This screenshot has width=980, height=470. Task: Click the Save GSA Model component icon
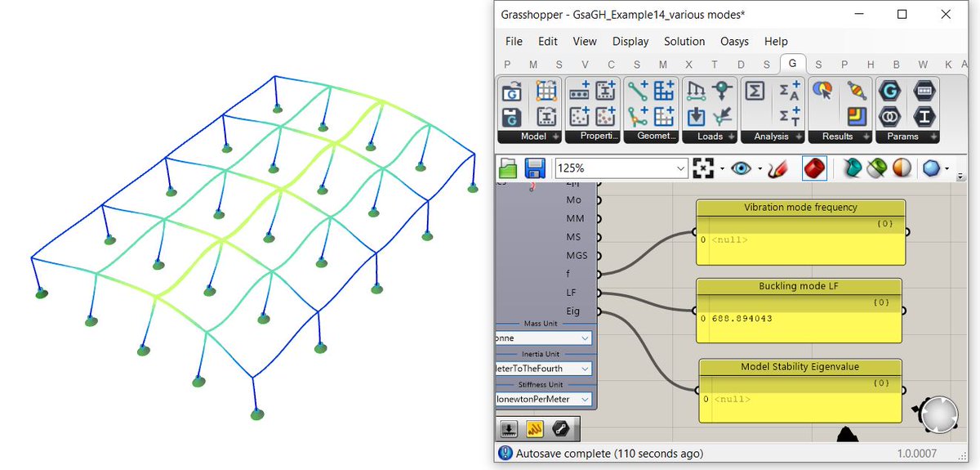tap(513, 116)
